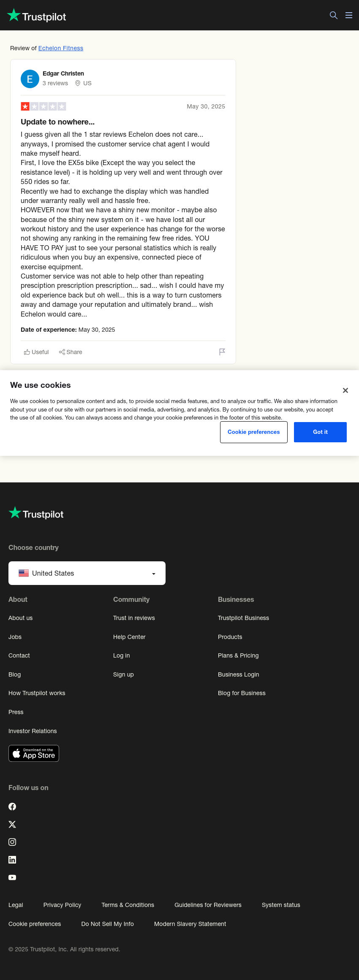Mark the review as Useful

[36, 352]
